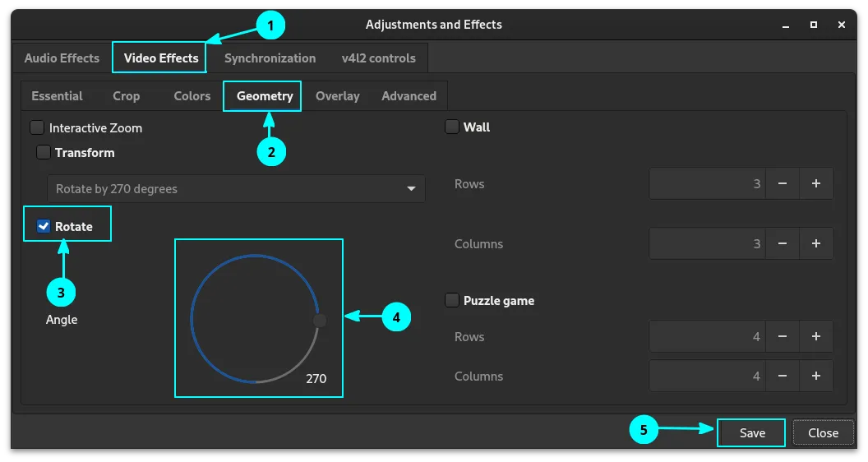Decrease Puzzle game Columns with minus
868x462 pixels.
pos(783,377)
